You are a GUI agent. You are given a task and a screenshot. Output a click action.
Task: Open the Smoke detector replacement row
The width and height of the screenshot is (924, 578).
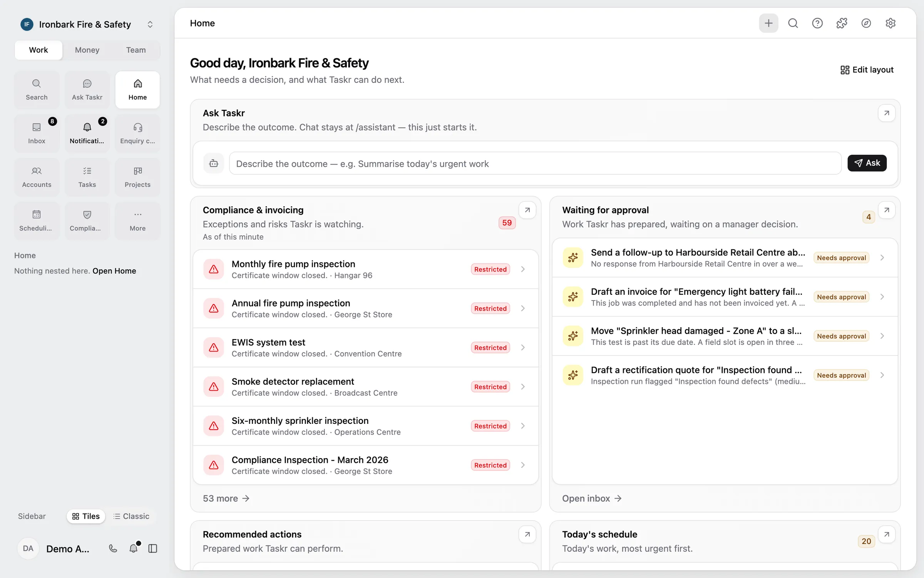365,386
